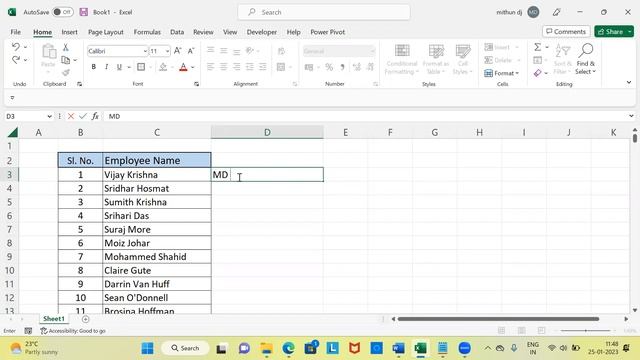Open Customize Quick Access Toolbar dropdown
Image resolution: width=640 pixels, height=360 pixels.
12,98
